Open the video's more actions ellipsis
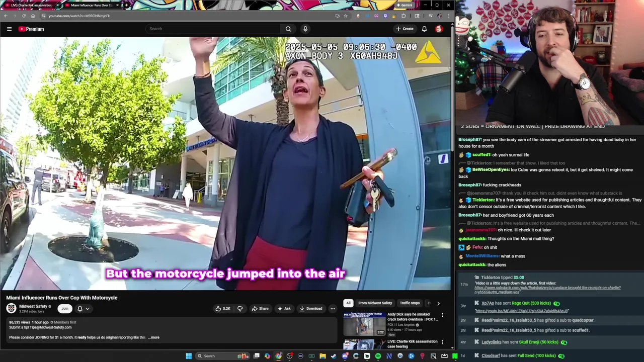Screen dimensions: 644x362 tap(333, 309)
